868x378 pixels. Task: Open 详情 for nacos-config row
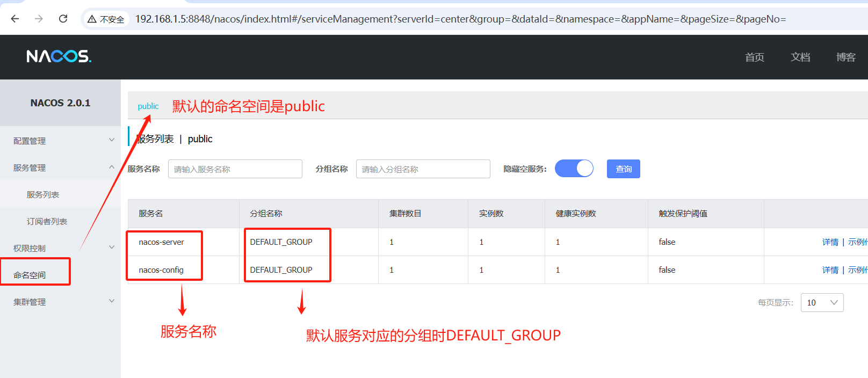click(x=830, y=270)
